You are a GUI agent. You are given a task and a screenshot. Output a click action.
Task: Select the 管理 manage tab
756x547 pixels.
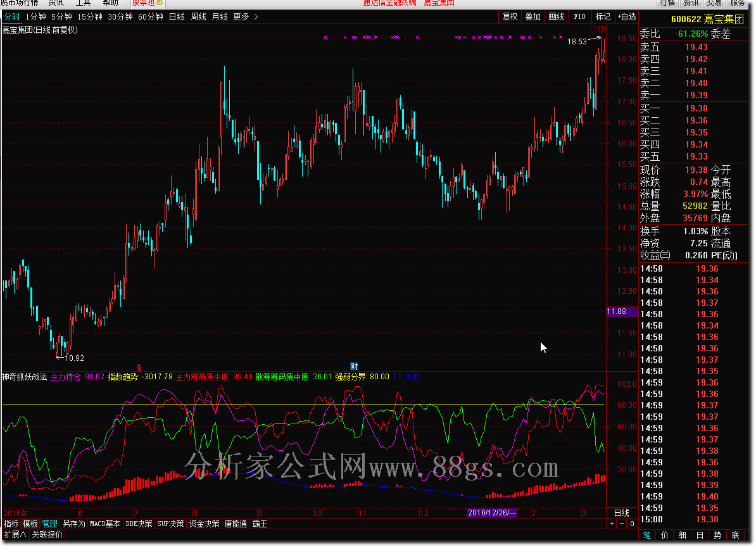click(x=49, y=524)
